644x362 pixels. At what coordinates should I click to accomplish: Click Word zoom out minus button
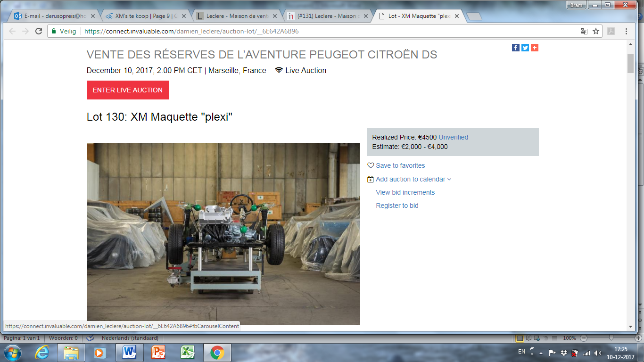[x=584, y=338]
